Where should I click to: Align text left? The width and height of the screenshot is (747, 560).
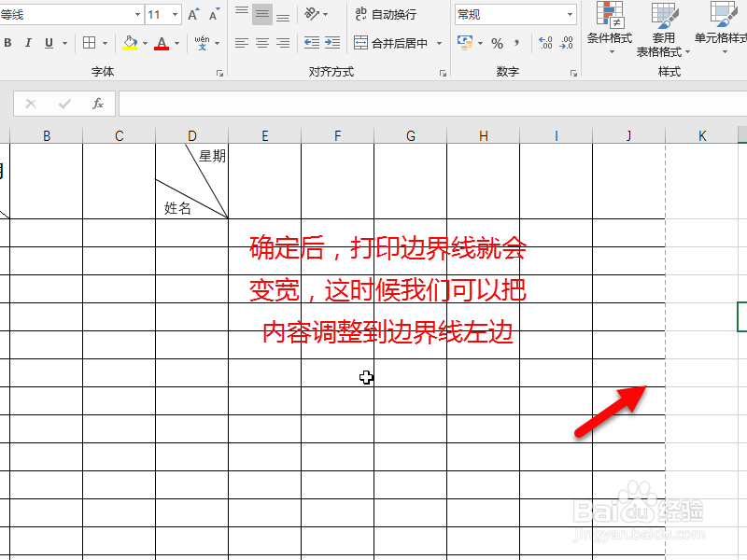point(242,43)
